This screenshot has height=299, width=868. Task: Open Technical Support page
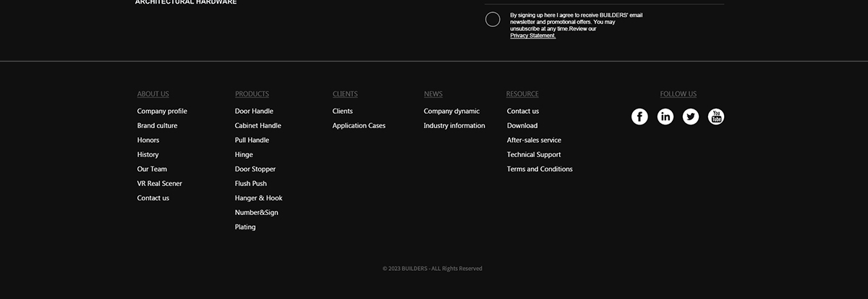pyautogui.click(x=534, y=155)
